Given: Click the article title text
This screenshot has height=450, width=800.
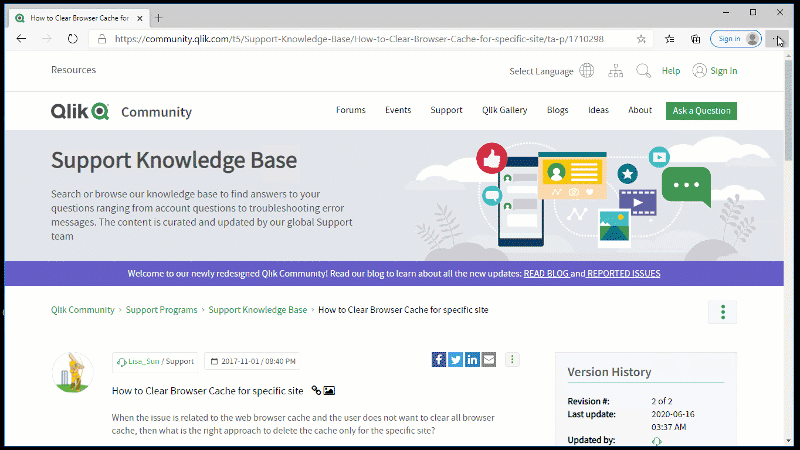Looking at the screenshot, I should click(x=208, y=391).
